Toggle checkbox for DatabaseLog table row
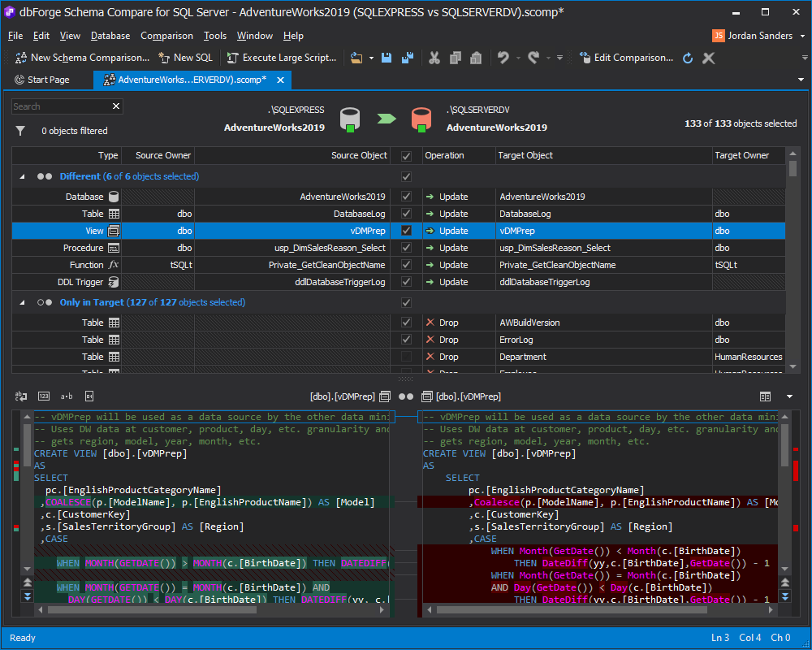 coord(407,214)
